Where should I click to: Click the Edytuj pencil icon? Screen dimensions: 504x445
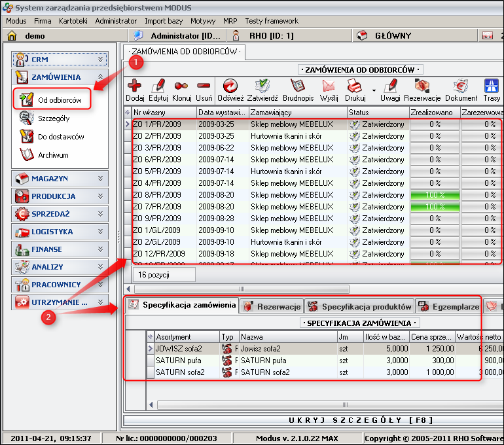(x=158, y=86)
